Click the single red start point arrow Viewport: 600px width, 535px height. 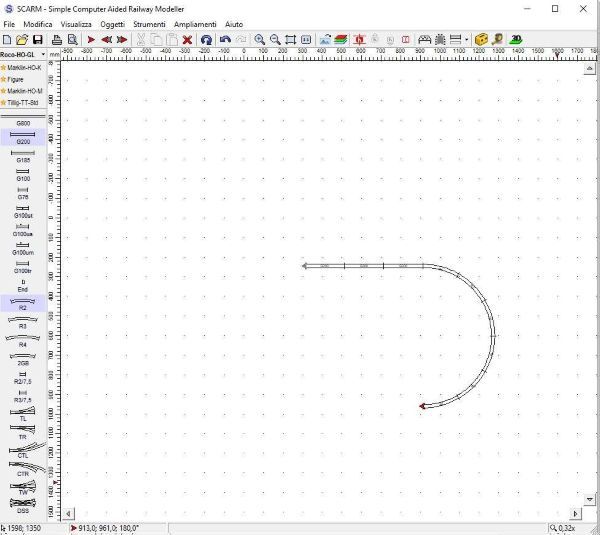pos(91,39)
